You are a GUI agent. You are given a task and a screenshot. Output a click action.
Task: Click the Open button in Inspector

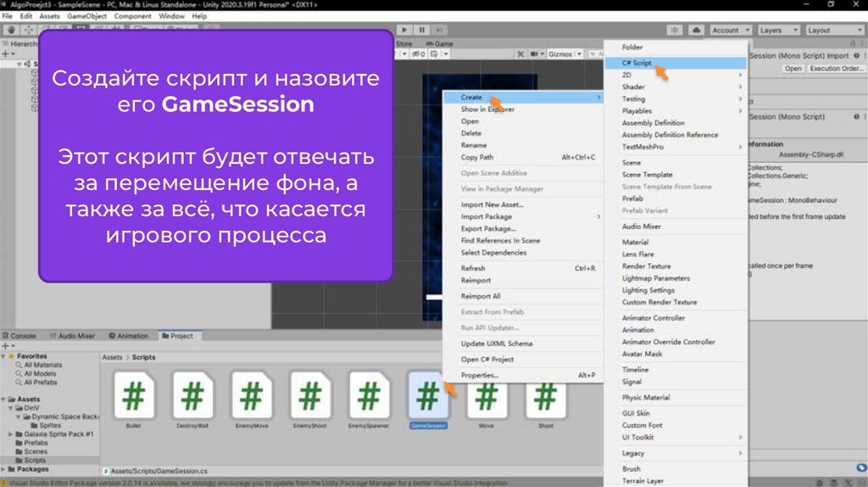coord(793,69)
